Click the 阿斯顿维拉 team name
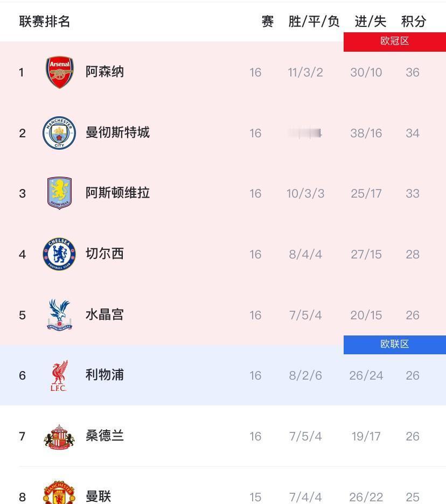 [x=117, y=193]
